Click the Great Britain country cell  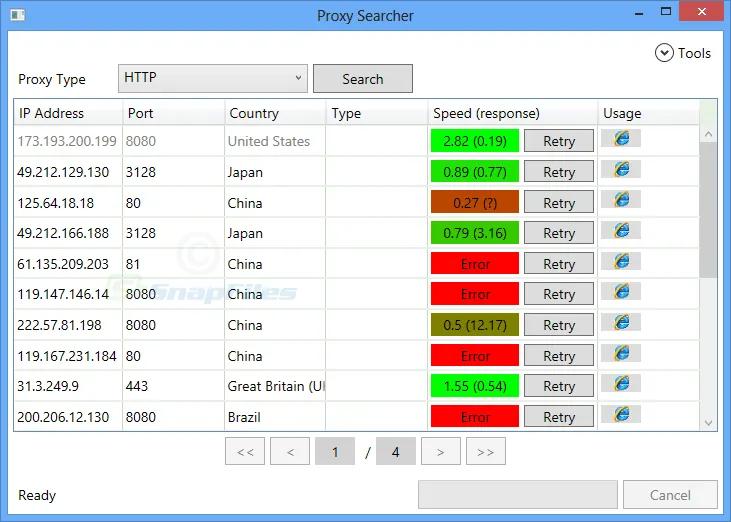[x=276, y=386]
